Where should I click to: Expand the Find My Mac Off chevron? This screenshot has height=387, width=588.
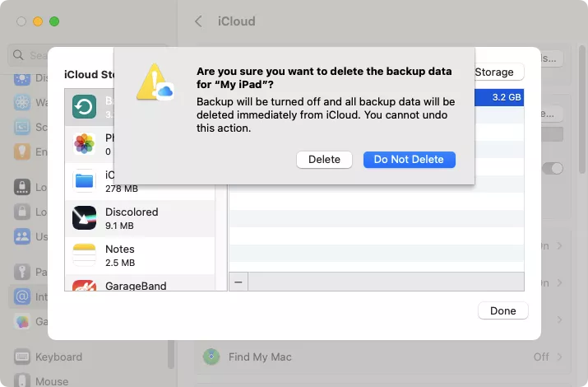[560, 357]
